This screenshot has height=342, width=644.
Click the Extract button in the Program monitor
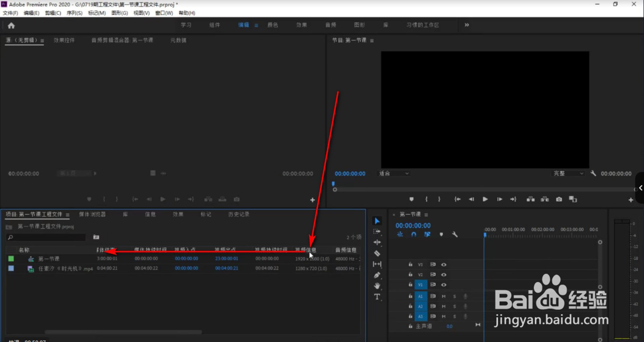point(545,199)
